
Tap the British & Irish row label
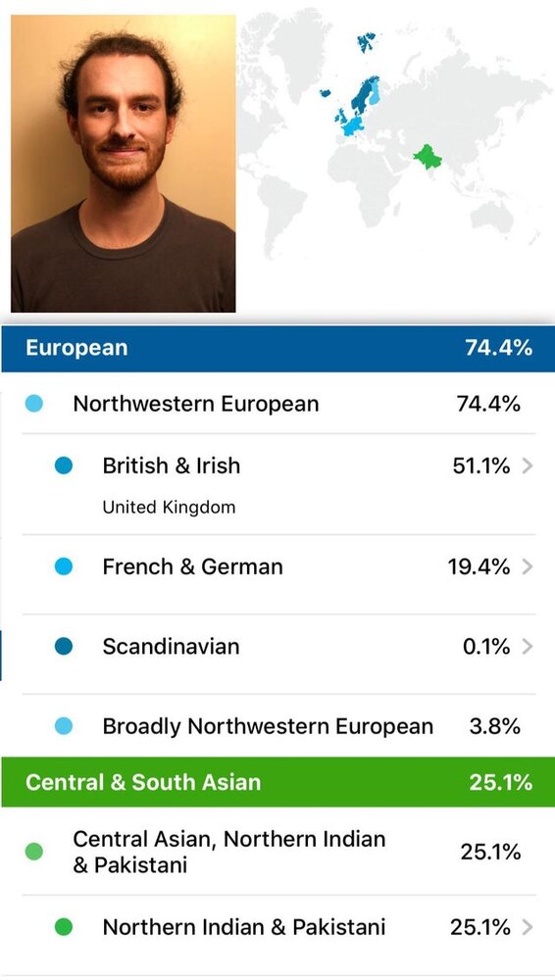(x=172, y=465)
